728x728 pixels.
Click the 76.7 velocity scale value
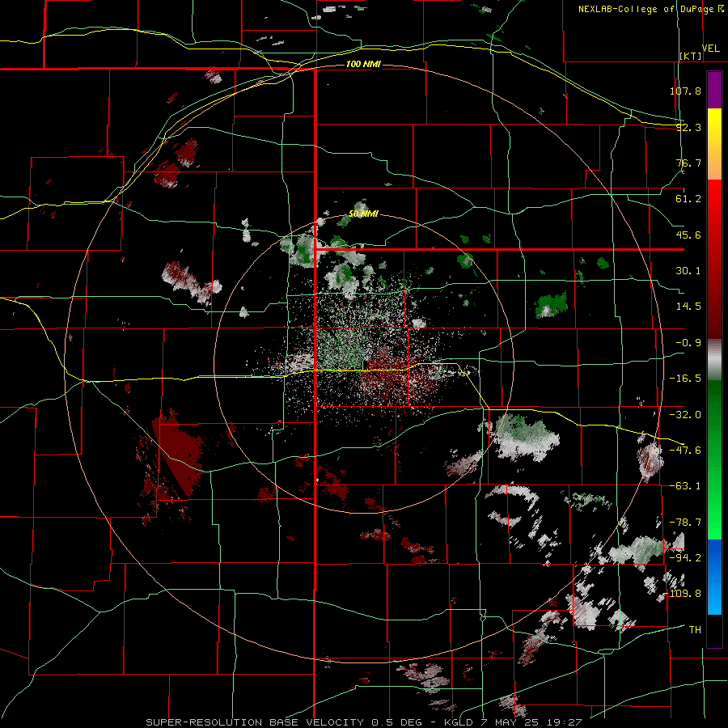[x=688, y=163]
